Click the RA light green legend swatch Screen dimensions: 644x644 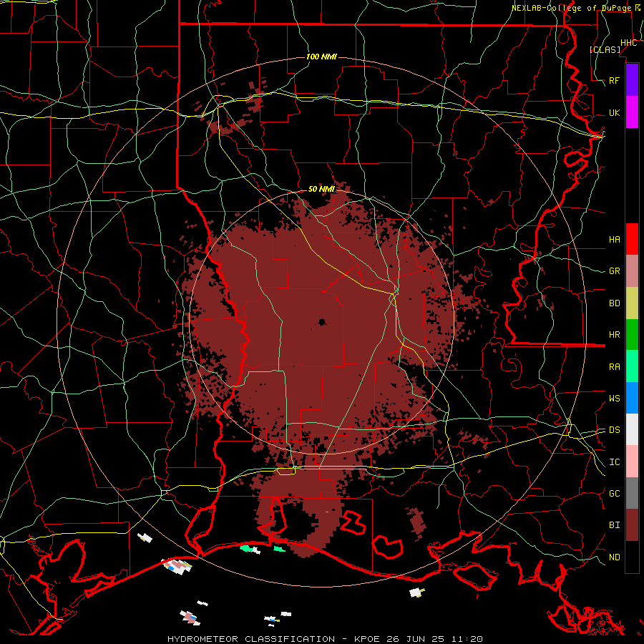(632, 366)
